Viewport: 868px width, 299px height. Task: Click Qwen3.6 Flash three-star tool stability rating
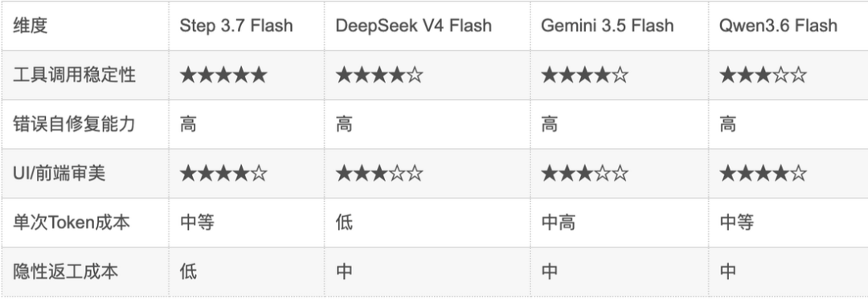763,75
